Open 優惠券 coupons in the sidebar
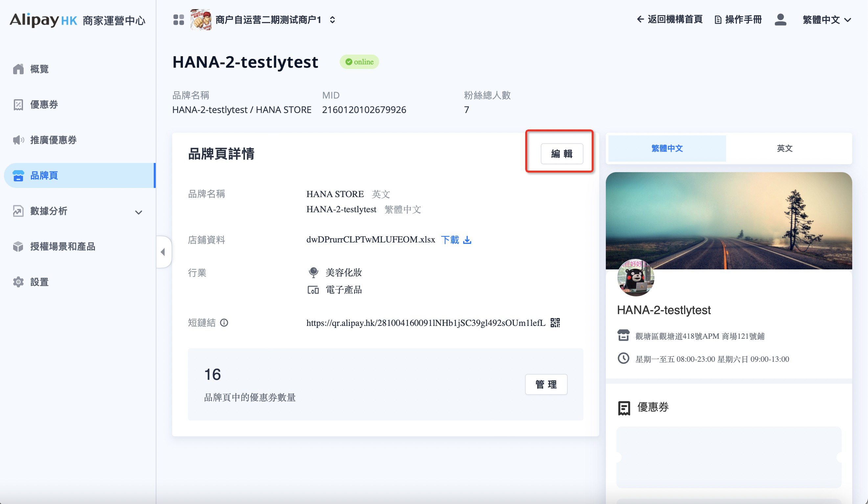This screenshot has height=504, width=868. 44,104
